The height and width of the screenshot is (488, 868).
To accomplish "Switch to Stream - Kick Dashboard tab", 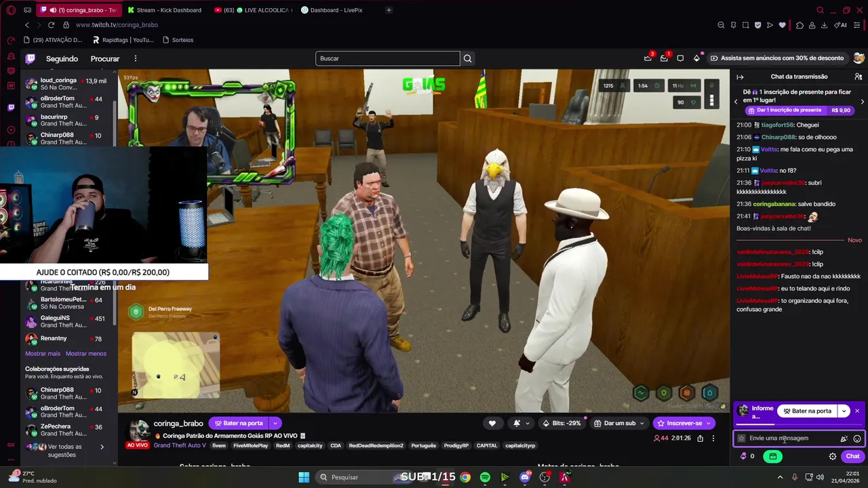I will pyautogui.click(x=164, y=10).
